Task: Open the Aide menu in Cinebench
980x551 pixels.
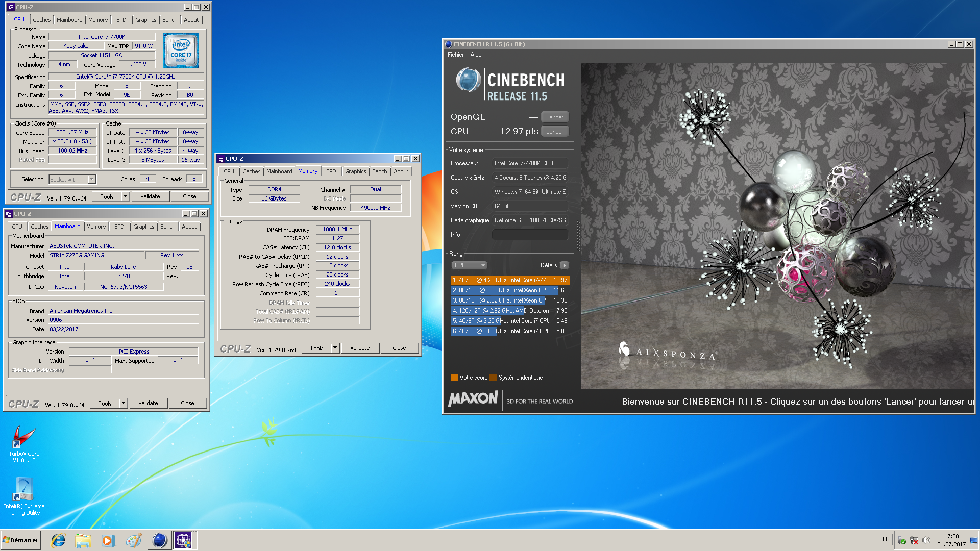Action: click(x=476, y=55)
